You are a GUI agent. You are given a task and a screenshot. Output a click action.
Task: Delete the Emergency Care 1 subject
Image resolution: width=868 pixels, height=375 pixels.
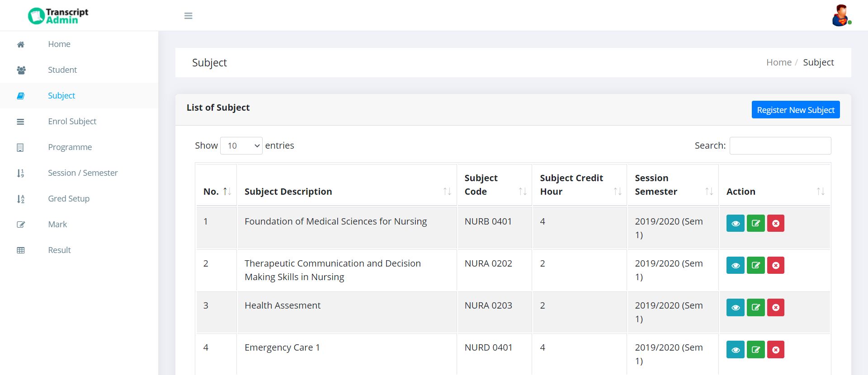(x=775, y=350)
